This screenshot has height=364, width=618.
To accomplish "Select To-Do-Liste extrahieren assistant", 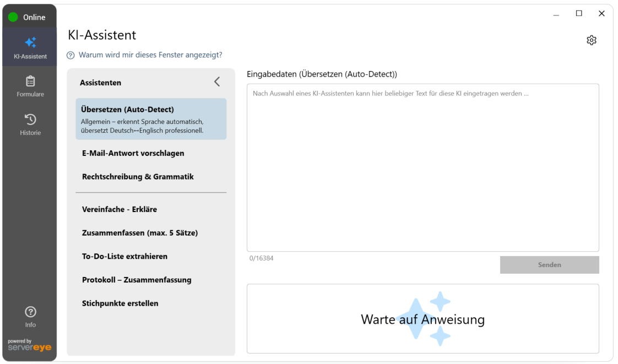I will tap(124, 256).
